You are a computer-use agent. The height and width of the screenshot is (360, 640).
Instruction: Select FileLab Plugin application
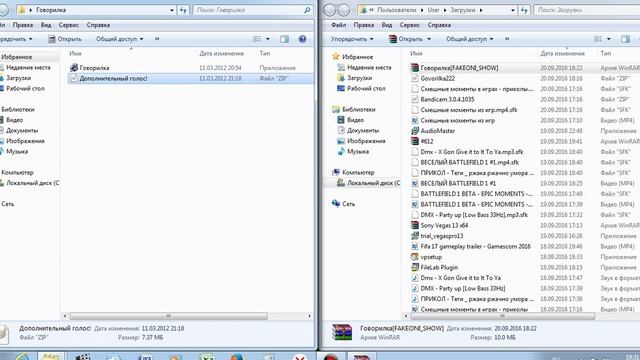(439, 267)
